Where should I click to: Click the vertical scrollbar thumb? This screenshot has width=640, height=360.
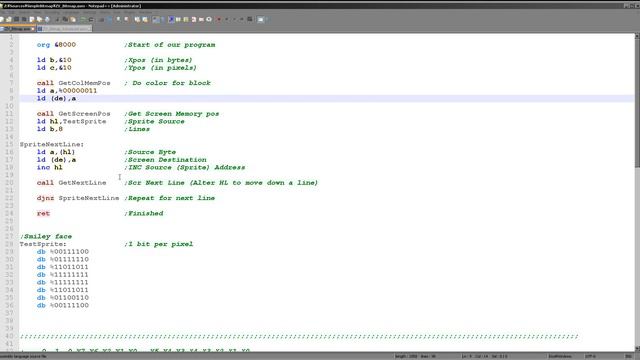pos(637,103)
